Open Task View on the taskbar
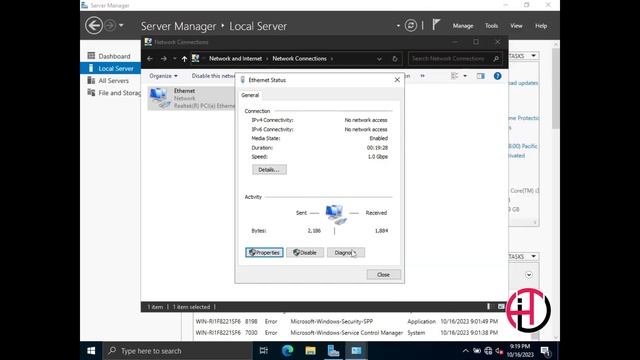Screen dimensions: 640x360 click(x=264, y=351)
